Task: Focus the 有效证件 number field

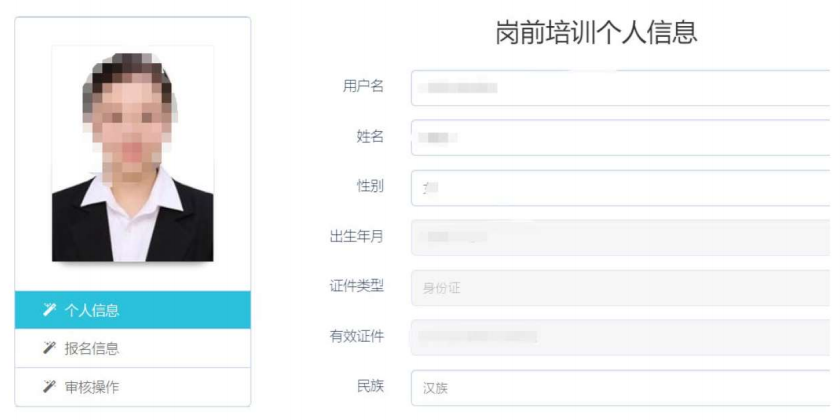Action: tap(620, 338)
